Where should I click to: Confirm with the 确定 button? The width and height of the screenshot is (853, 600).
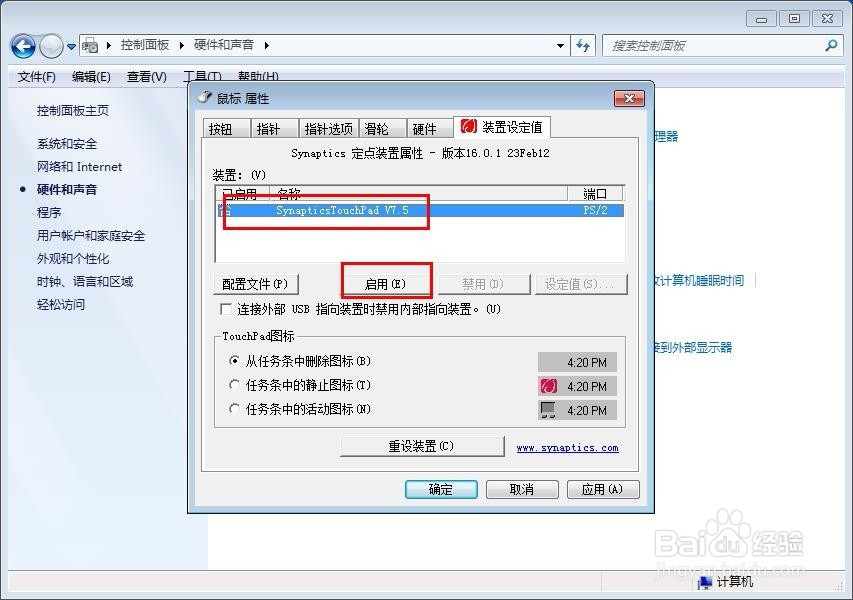coord(441,490)
